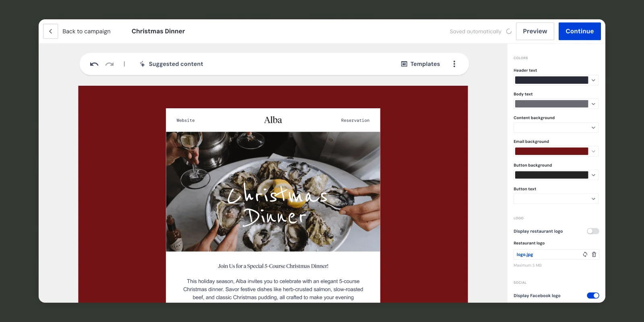The width and height of the screenshot is (644, 322).
Task: Click the blue Continue button
Action: 580,31
